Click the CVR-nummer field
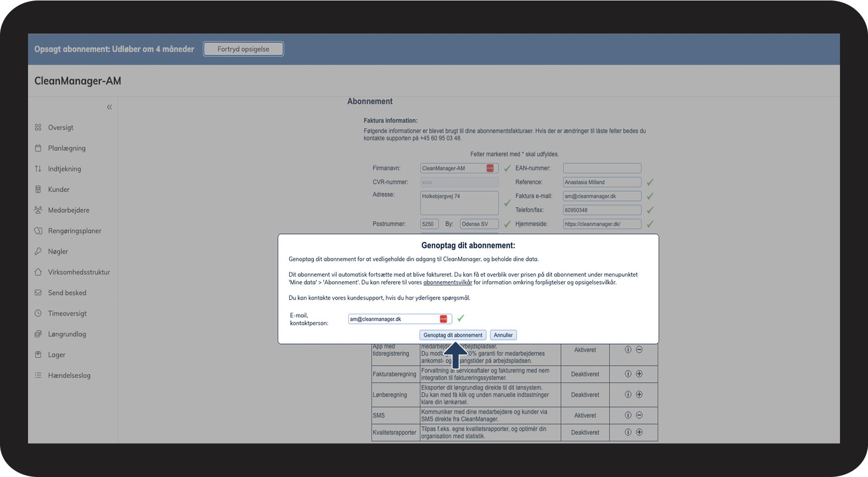The height and width of the screenshot is (477, 868). tap(459, 182)
